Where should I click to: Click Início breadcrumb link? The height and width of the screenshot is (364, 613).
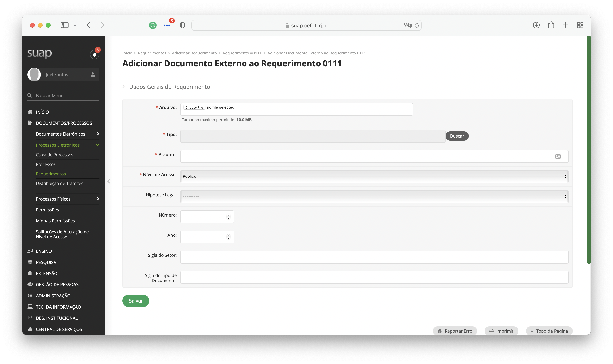coord(127,53)
